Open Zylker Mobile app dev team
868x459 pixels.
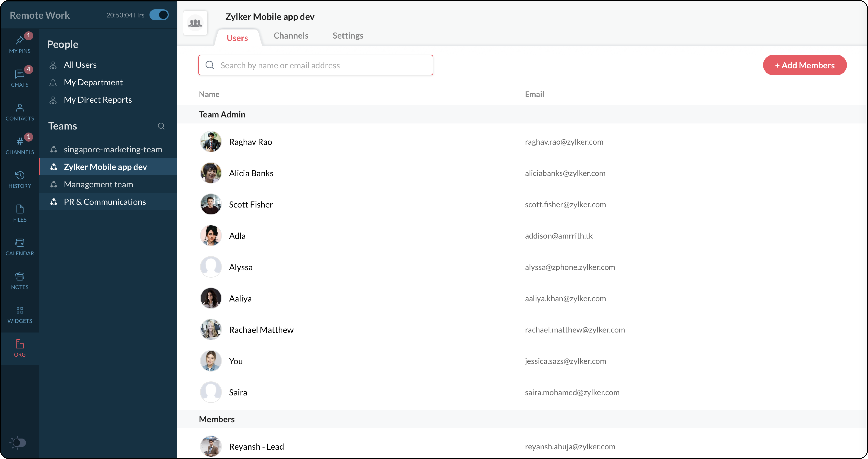tap(108, 167)
